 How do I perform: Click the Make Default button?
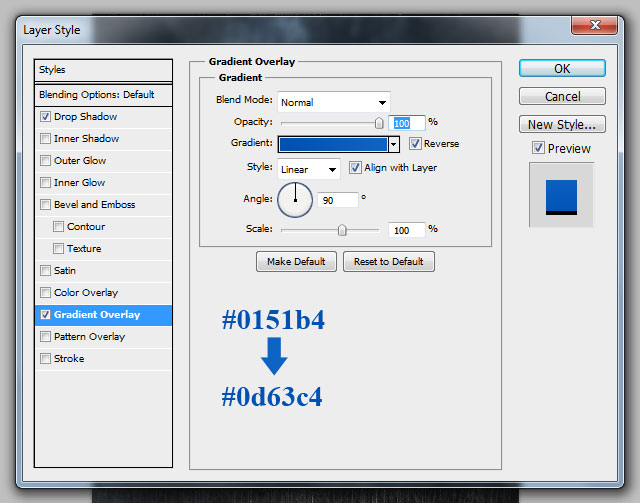tap(296, 262)
